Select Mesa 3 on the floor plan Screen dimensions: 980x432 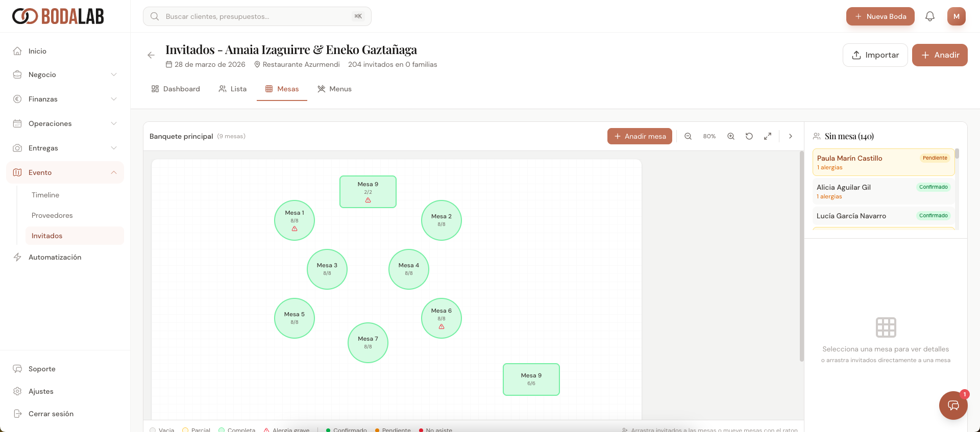click(327, 269)
